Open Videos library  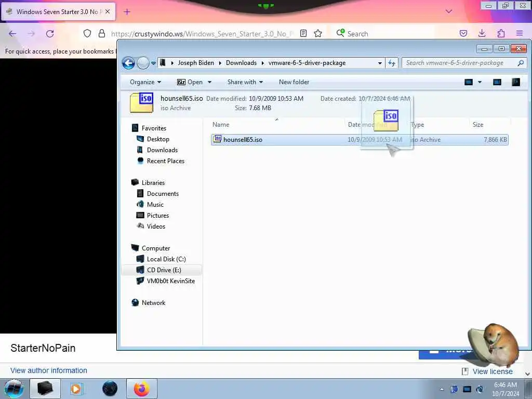point(156,227)
